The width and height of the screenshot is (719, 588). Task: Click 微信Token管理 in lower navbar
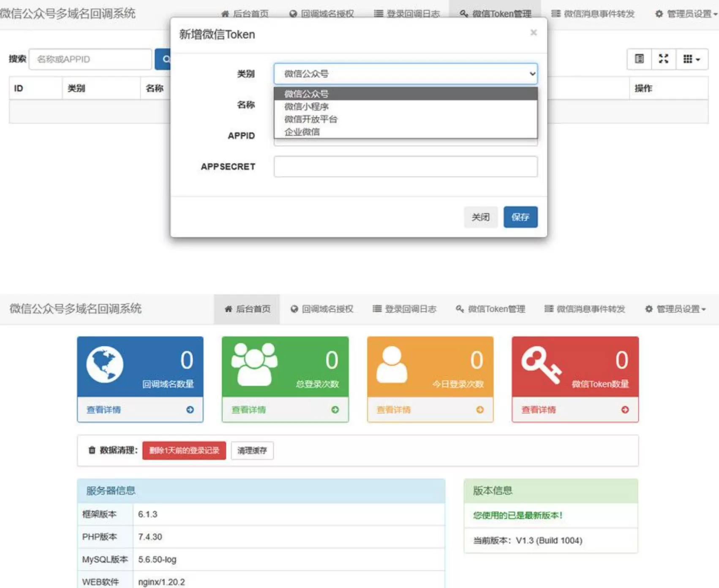pos(490,309)
